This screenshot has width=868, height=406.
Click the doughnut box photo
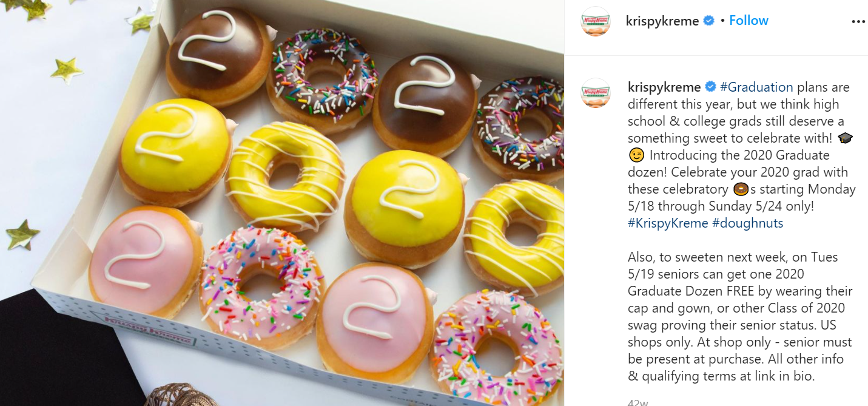(x=282, y=203)
